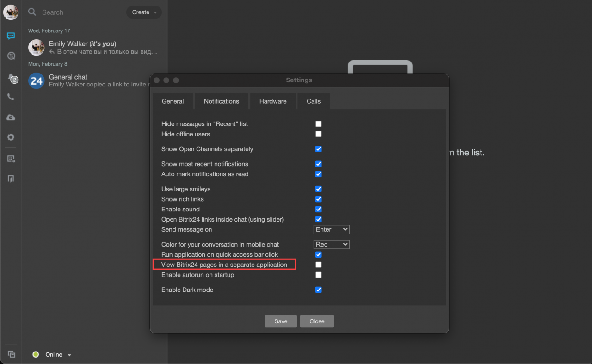The height and width of the screenshot is (364, 592).
Task: Toggle Hide offline users checkbox
Action: pyautogui.click(x=318, y=134)
